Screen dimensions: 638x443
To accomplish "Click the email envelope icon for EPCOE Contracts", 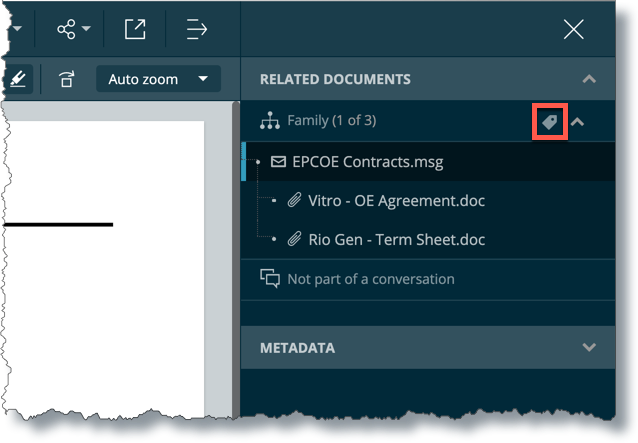I will (x=278, y=162).
